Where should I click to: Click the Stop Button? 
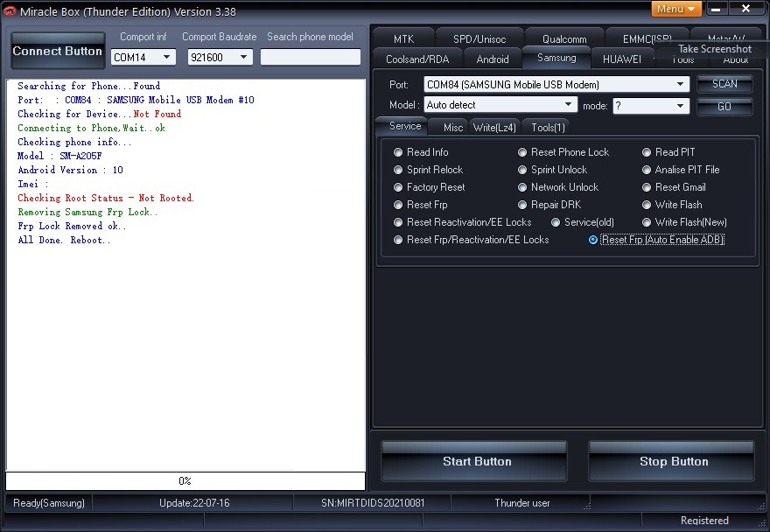point(671,461)
